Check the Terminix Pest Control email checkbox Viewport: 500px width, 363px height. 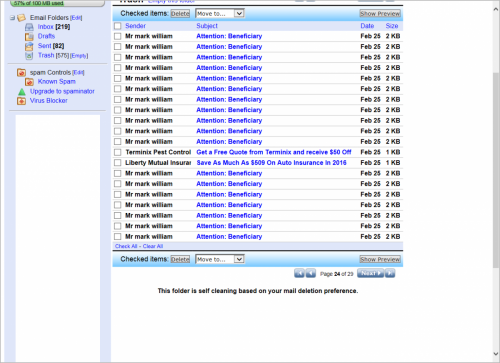pos(117,152)
